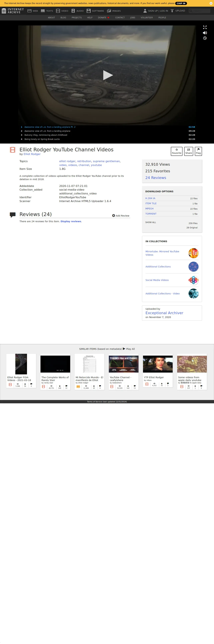The width and height of the screenshot is (214, 644).
Task: Click the CHIP IN button
Action: tap(181, 3)
